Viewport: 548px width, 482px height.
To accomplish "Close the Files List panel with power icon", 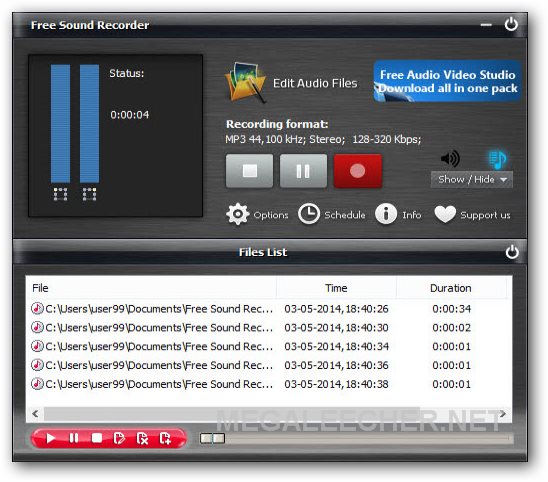I will 512,252.
